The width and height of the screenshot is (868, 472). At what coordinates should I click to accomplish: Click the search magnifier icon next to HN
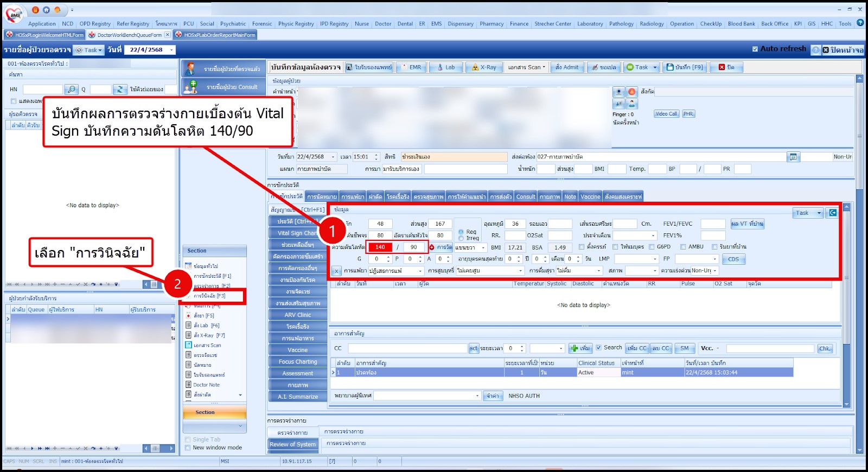pos(71,89)
